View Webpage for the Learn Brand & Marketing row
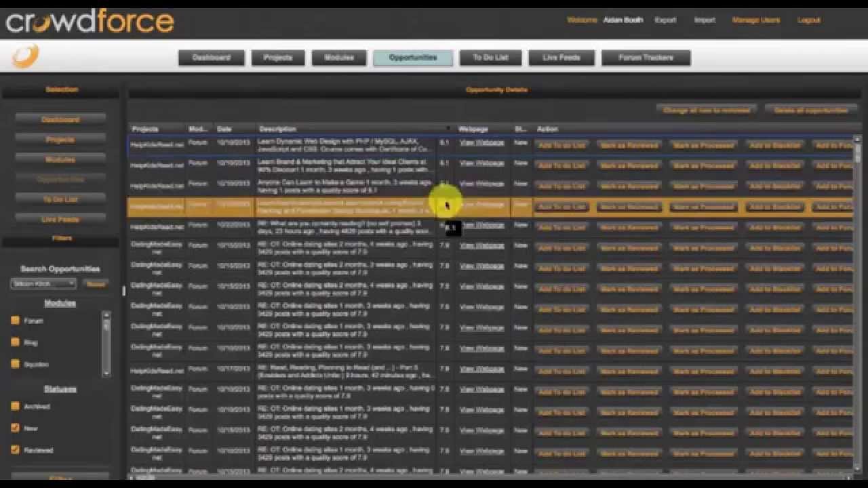 pos(481,163)
